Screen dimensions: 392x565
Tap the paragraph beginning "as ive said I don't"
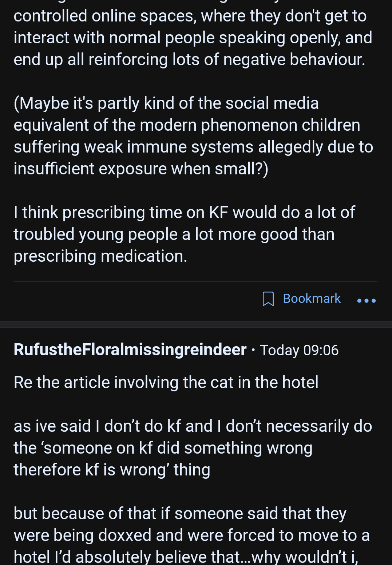(193, 448)
